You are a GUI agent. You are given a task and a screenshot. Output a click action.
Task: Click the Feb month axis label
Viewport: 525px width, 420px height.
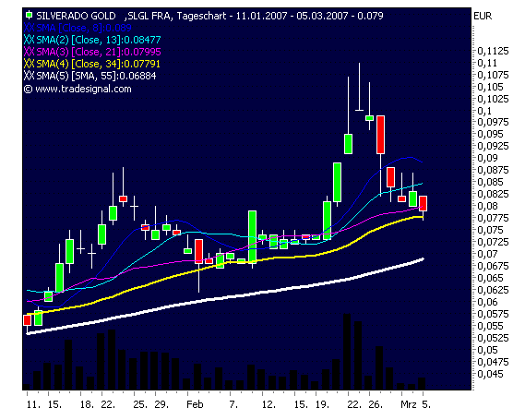(x=195, y=404)
